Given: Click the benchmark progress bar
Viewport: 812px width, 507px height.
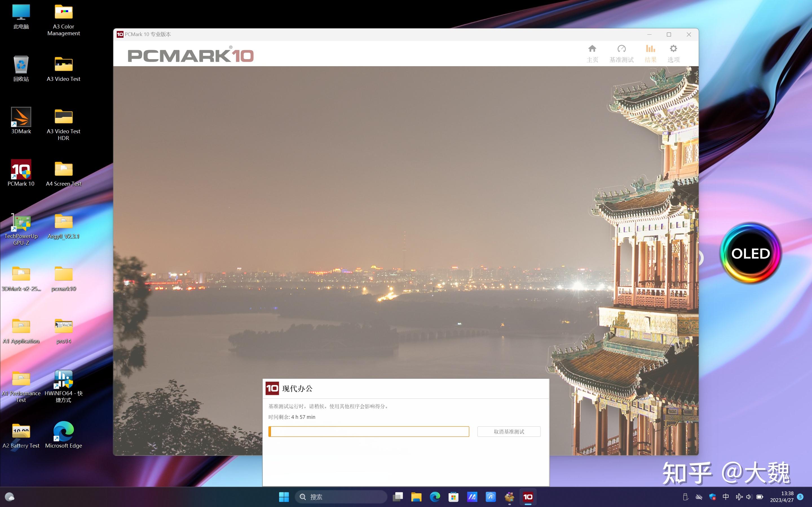Looking at the screenshot, I should [369, 432].
